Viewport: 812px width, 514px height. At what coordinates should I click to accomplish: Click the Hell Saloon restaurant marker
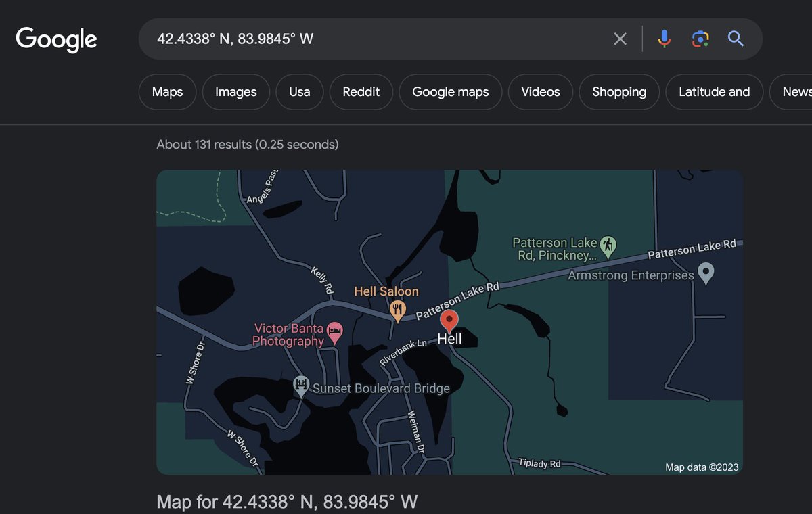coord(398,312)
